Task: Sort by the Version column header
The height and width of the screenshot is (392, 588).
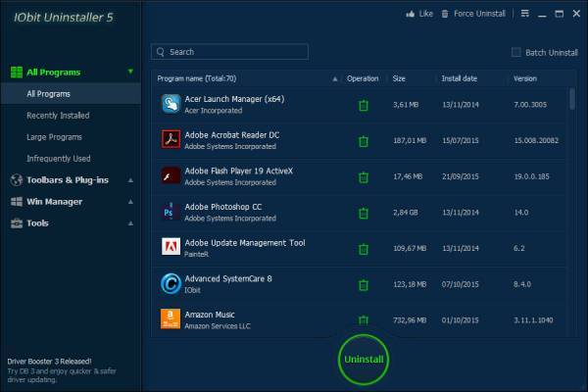Action: click(525, 78)
